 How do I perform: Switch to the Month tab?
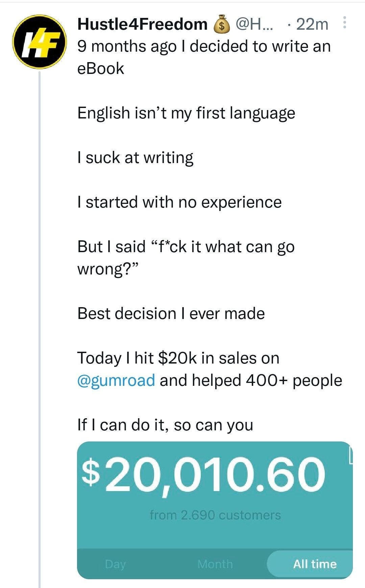215,564
